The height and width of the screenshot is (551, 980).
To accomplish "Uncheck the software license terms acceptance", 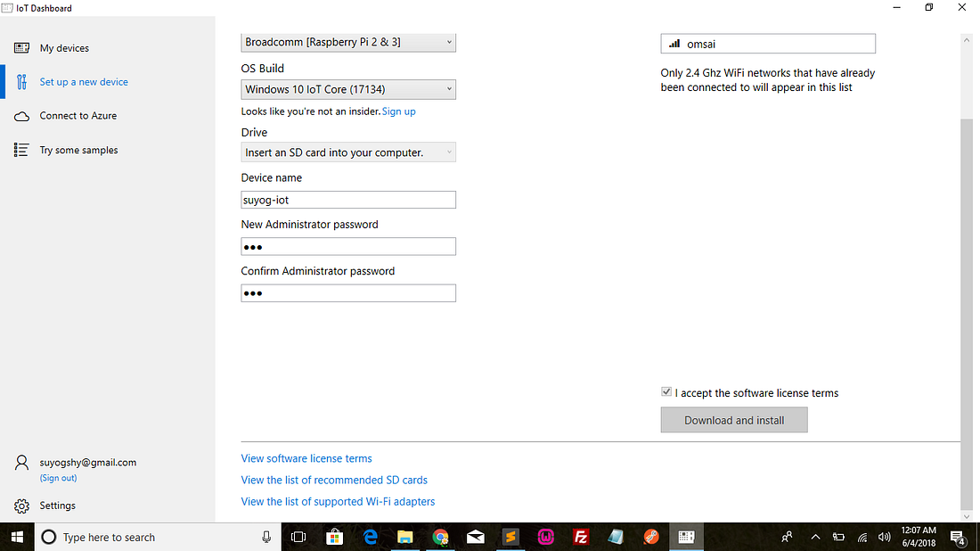I will click(x=666, y=391).
